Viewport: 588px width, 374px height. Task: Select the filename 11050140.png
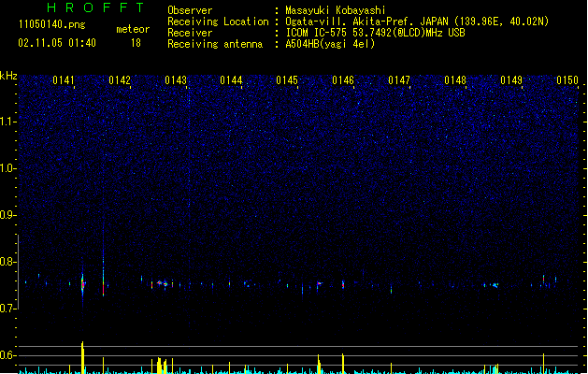click(52, 24)
